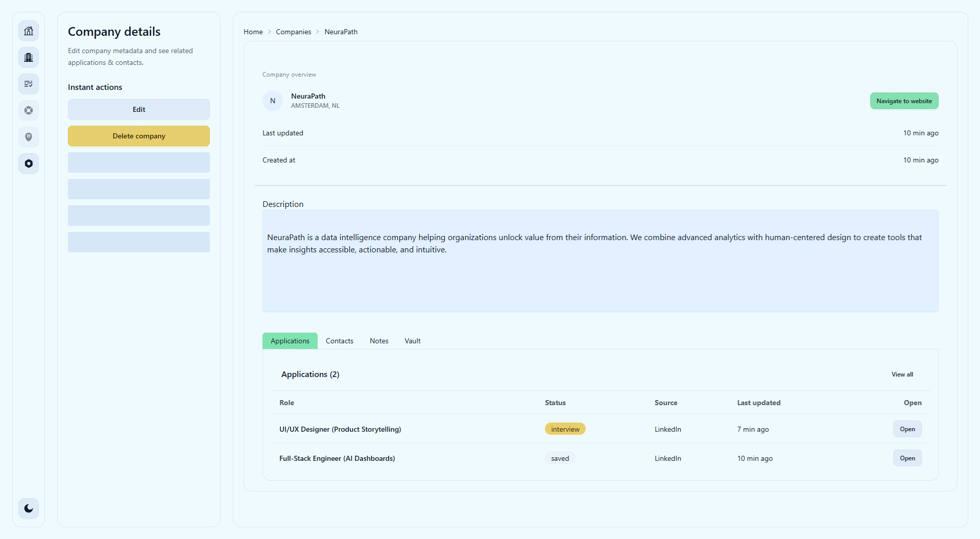Viewport: 980px width, 539px height.
Task: Click the NeuraPath company avatar
Action: [272, 101]
